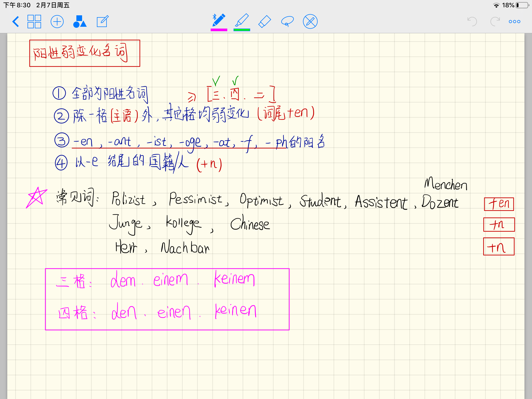Open the shapes insertion tool

[x=80, y=22]
